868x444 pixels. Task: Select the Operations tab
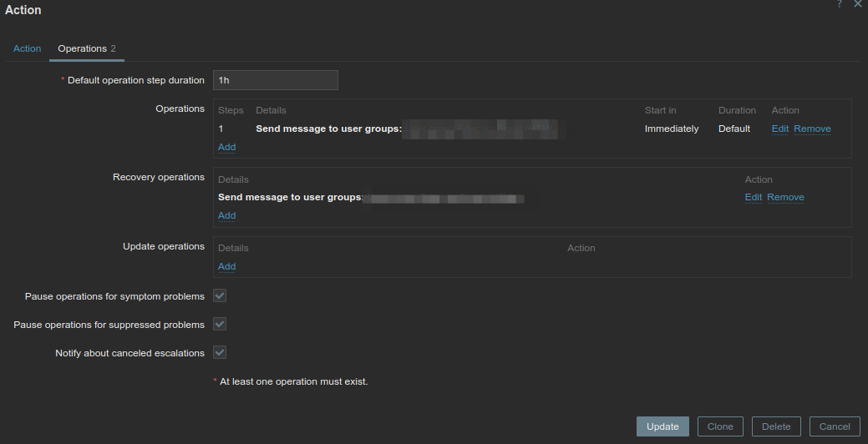click(86, 48)
